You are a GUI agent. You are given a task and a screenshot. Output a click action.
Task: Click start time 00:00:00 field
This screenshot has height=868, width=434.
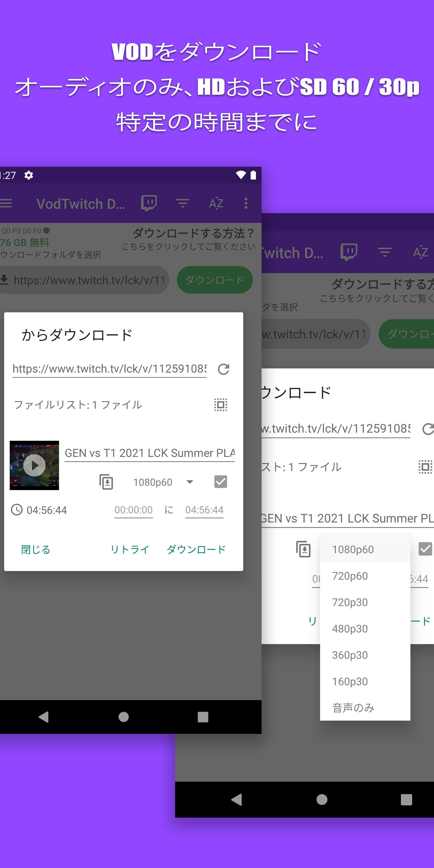[x=134, y=510]
